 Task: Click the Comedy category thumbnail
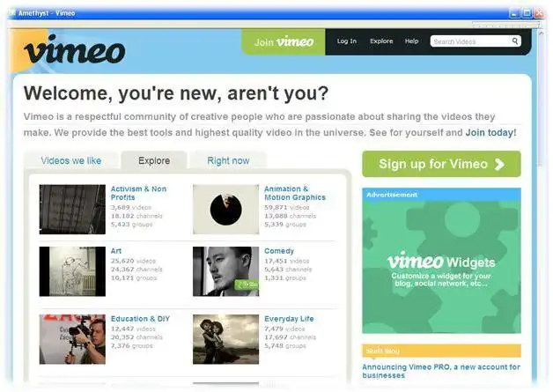click(x=225, y=271)
